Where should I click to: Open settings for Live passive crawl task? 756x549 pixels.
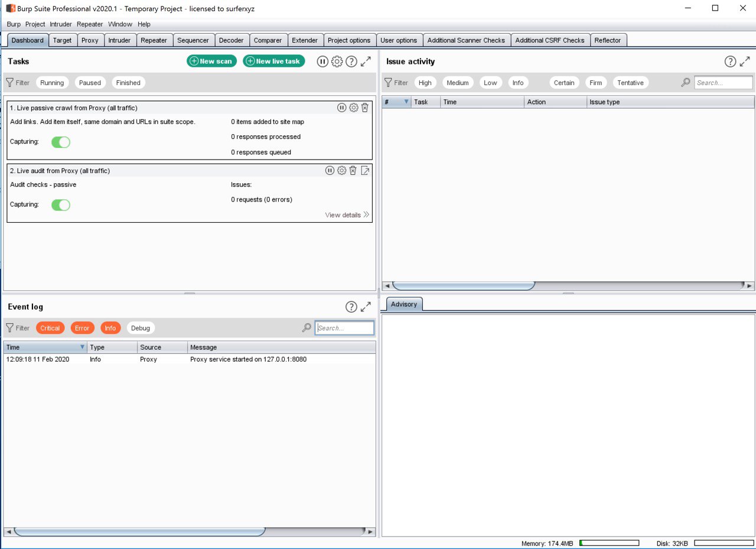354,108
